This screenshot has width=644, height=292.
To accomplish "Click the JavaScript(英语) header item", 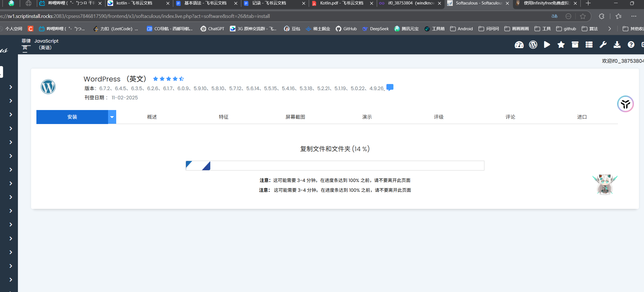I will pyautogui.click(x=46, y=44).
